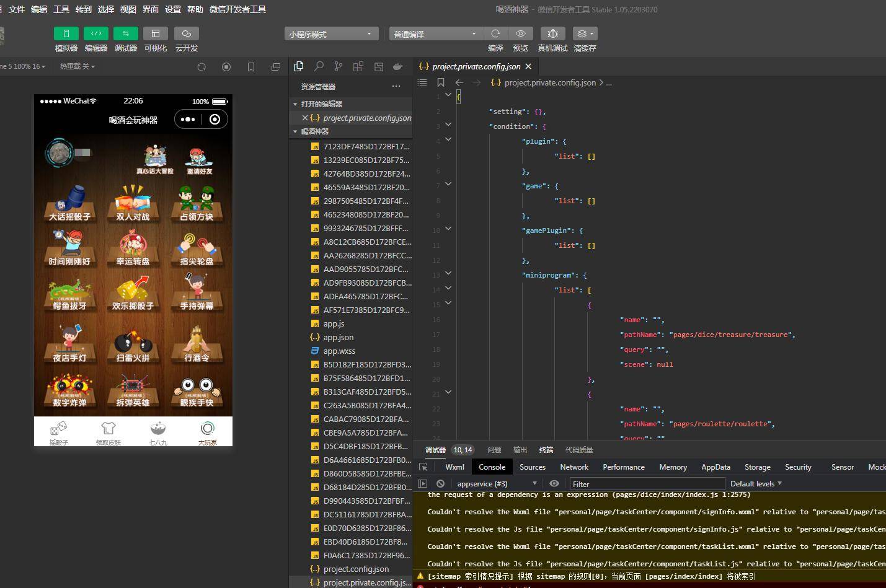The image size is (886, 588).
Task: Open the 真心话大冒险 game in simulator
Action: [x=155, y=160]
